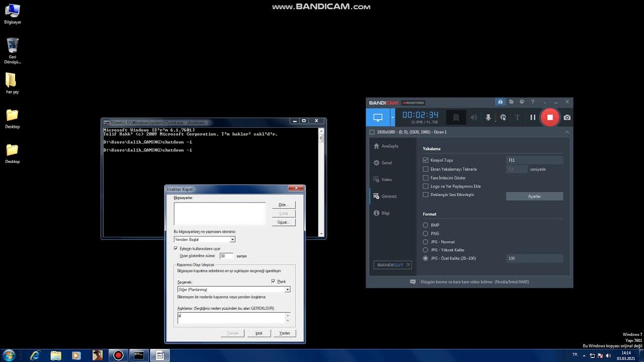Open the Yeniden Başlat action dropdown
644x362 pixels.
click(x=204, y=240)
